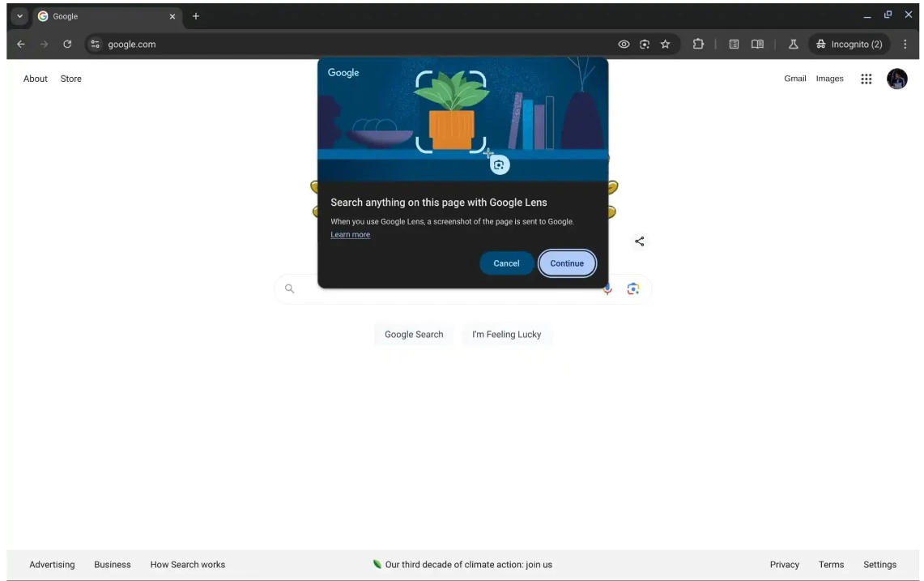This screenshot has width=924, height=581.
Task: Click the I'm Feeling Lucky button
Action: click(507, 334)
